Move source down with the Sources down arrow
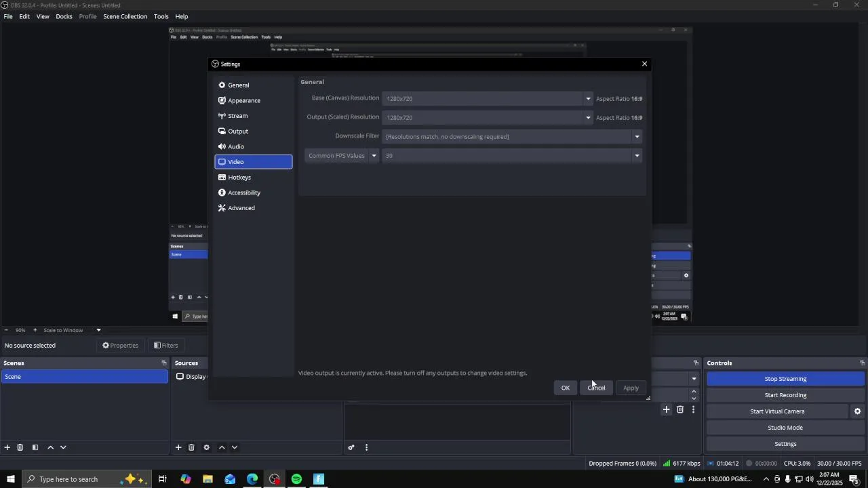The width and height of the screenshot is (868, 488). coord(235,447)
